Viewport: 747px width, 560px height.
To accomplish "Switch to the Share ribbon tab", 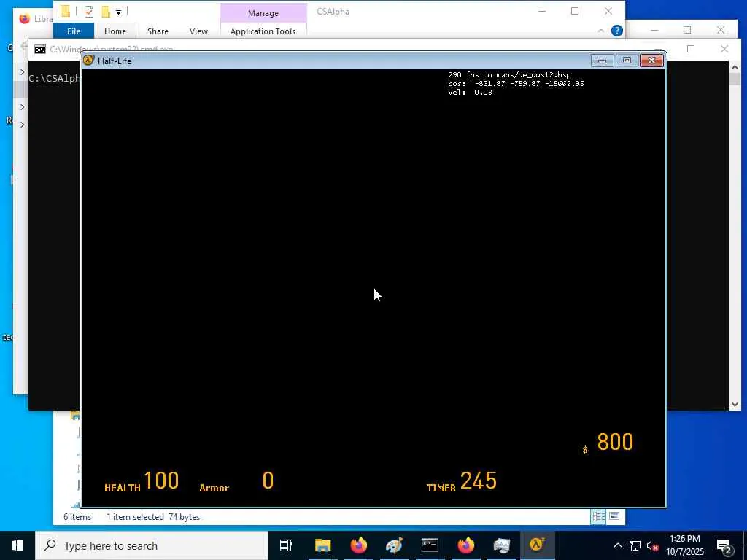I will 158,31.
